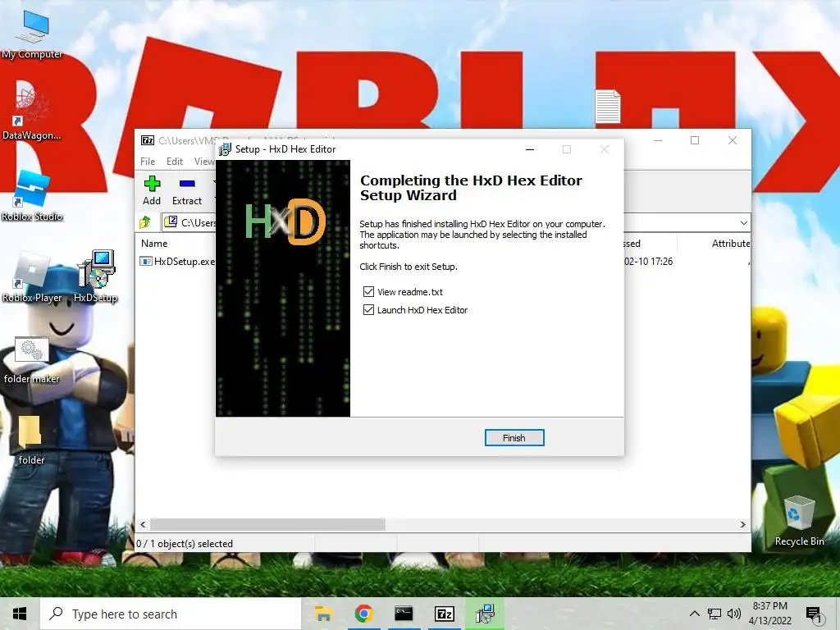Select the My Computer desktop icon
The width and height of the screenshot is (840, 630).
(x=32, y=33)
